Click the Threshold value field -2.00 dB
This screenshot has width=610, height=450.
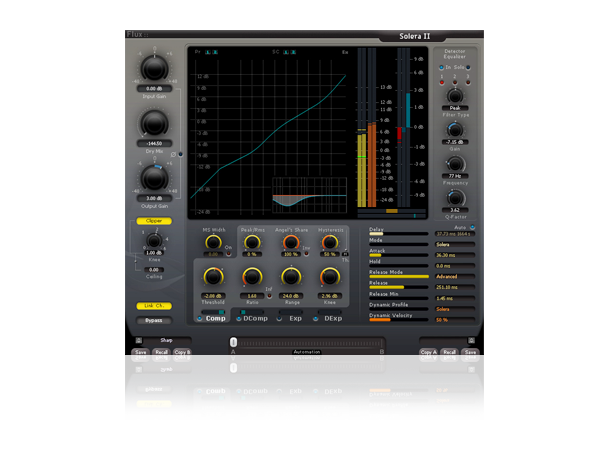pos(213,296)
